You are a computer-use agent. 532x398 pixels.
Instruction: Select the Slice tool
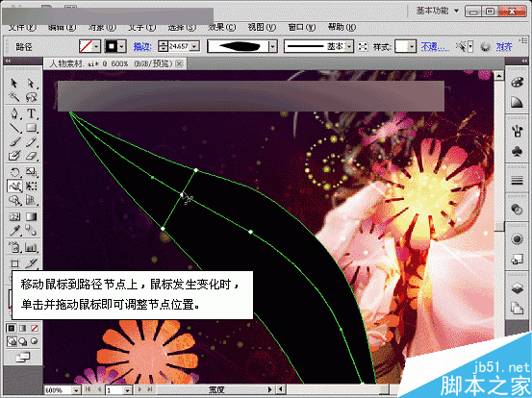coord(31,263)
